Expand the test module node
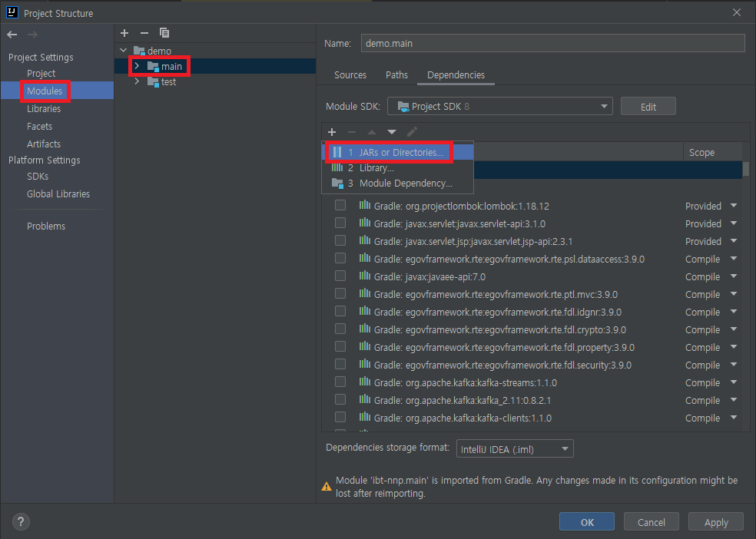The image size is (756, 539). (137, 81)
